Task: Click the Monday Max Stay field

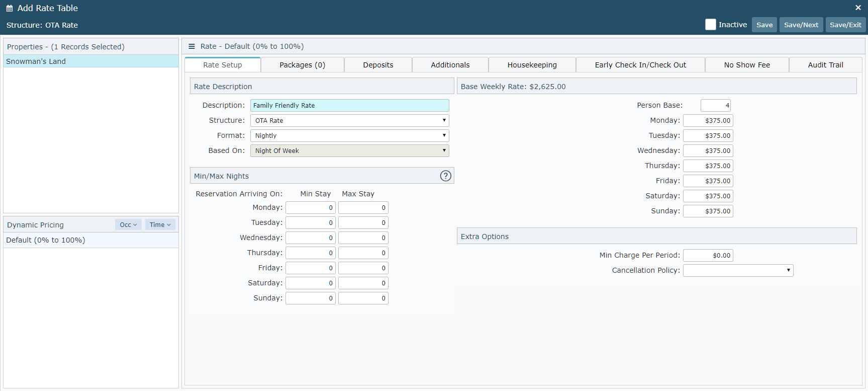Action: 363,207
